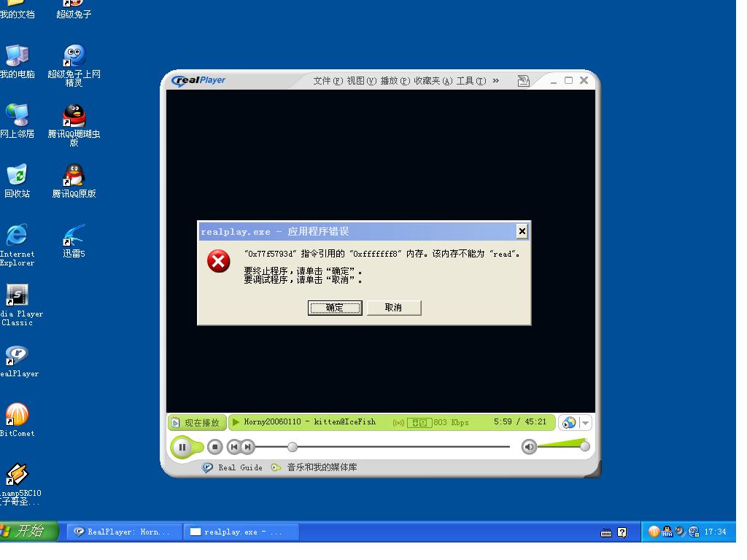Click the red error icon in dialog
Viewport: 747px width, 560px height.
(219, 261)
